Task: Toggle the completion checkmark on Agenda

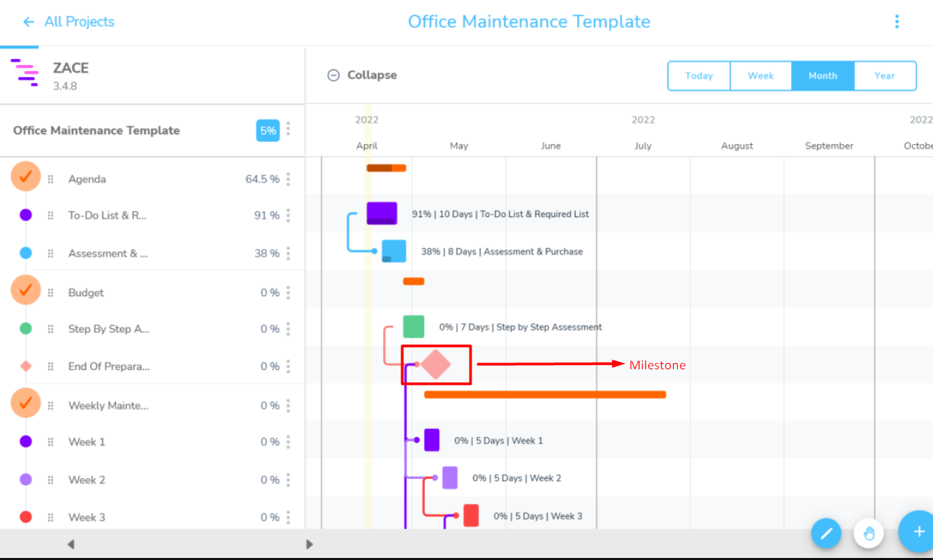Action: click(26, 177)
